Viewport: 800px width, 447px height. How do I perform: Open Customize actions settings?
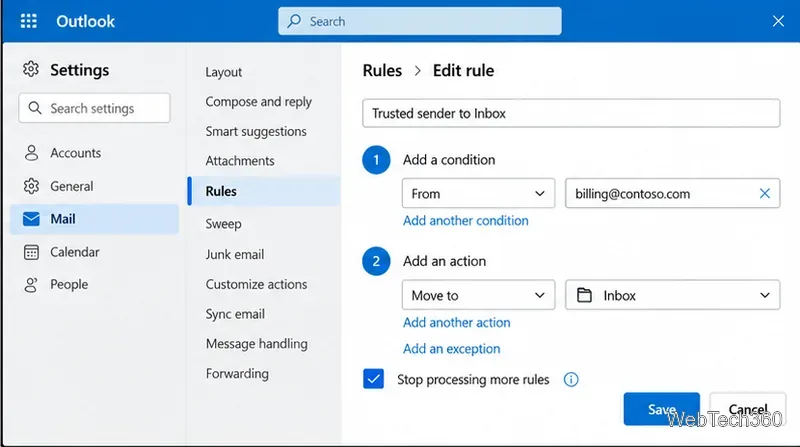point(257,284)
